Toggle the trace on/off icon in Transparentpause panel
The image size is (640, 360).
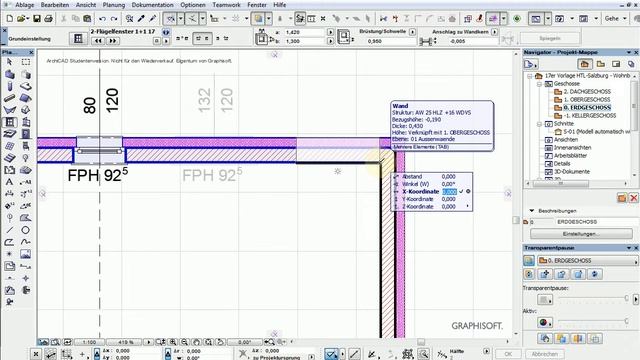(x=529, y=260)
